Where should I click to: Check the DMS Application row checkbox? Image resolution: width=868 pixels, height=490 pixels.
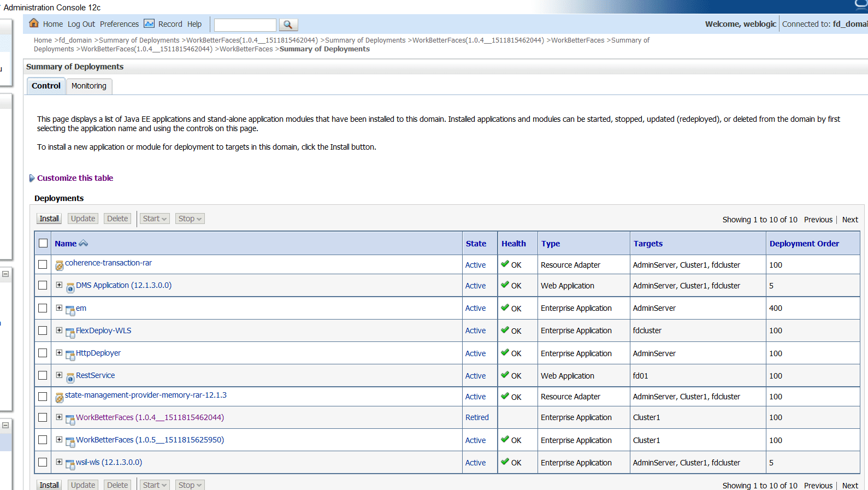[x=43, y=285]
